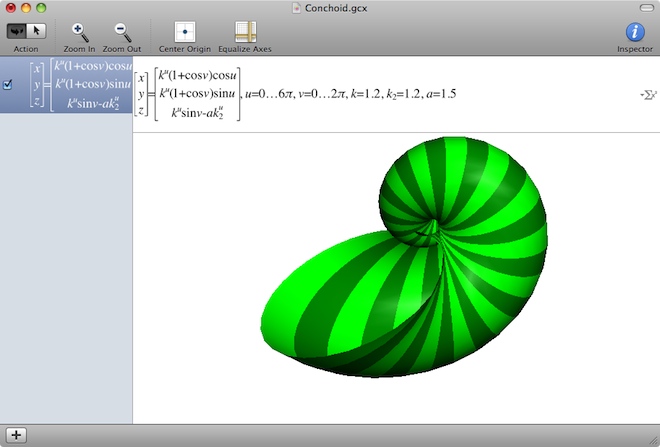Click the a=1.5 parameter value
Screen dimensions: 660x447
point(441,94)
